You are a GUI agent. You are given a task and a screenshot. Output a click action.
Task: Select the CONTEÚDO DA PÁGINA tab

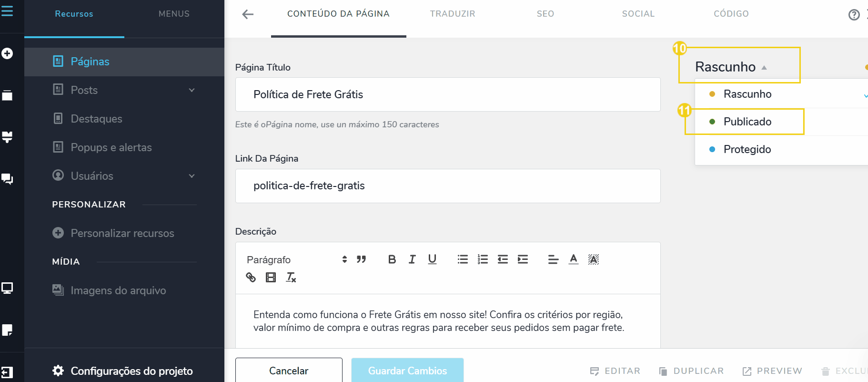338,14
